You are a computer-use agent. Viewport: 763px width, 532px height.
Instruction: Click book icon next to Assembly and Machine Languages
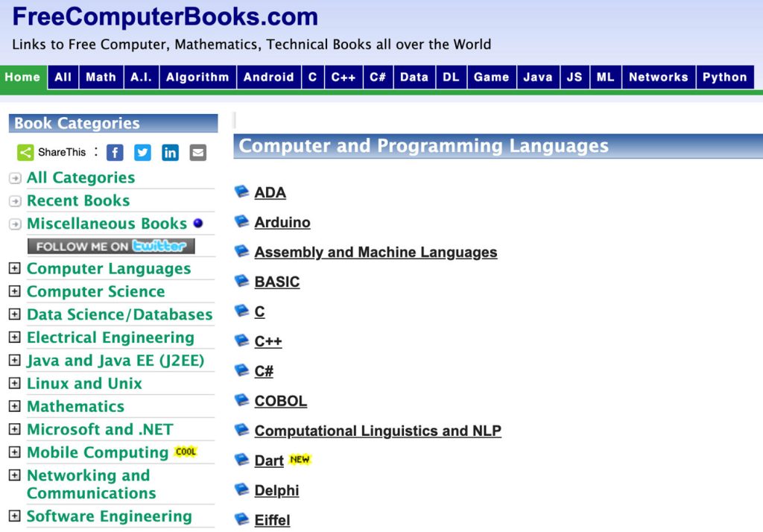pyautogui.click(x=242, y=251)
